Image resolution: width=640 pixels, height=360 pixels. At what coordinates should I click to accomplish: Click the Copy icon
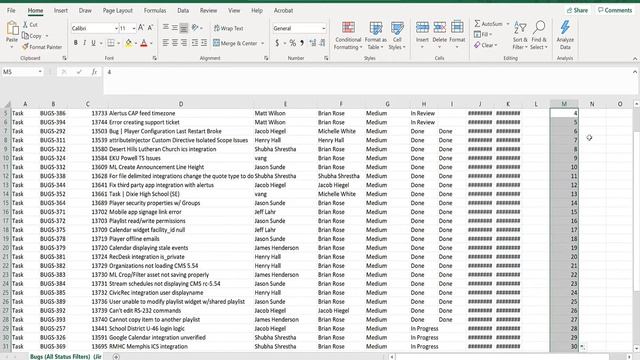click(x=25, y=36)
